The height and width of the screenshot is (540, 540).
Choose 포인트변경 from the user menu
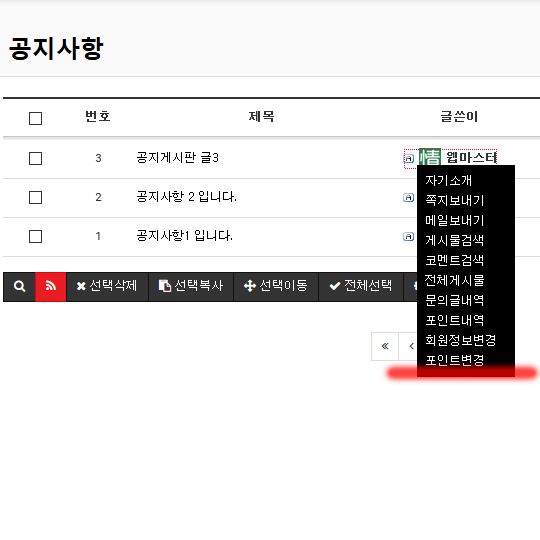pyautogui.click(x=455, y=360)
